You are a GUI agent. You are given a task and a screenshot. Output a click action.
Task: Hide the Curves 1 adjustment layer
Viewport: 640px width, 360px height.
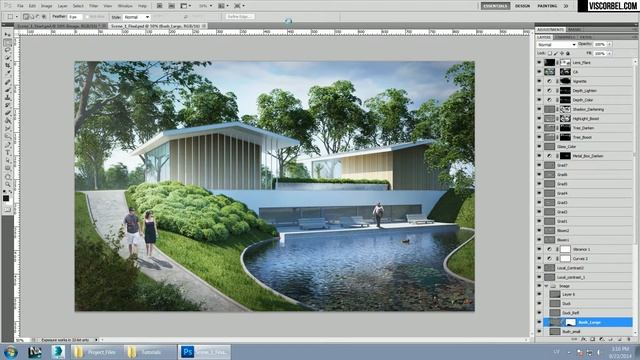[539, 258]
